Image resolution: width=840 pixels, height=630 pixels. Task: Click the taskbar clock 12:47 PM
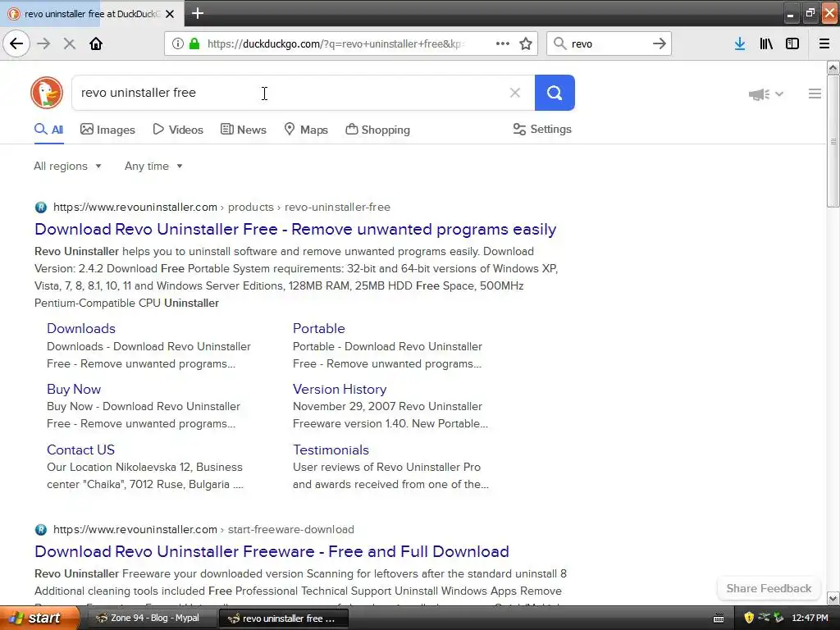pos(810,618)
